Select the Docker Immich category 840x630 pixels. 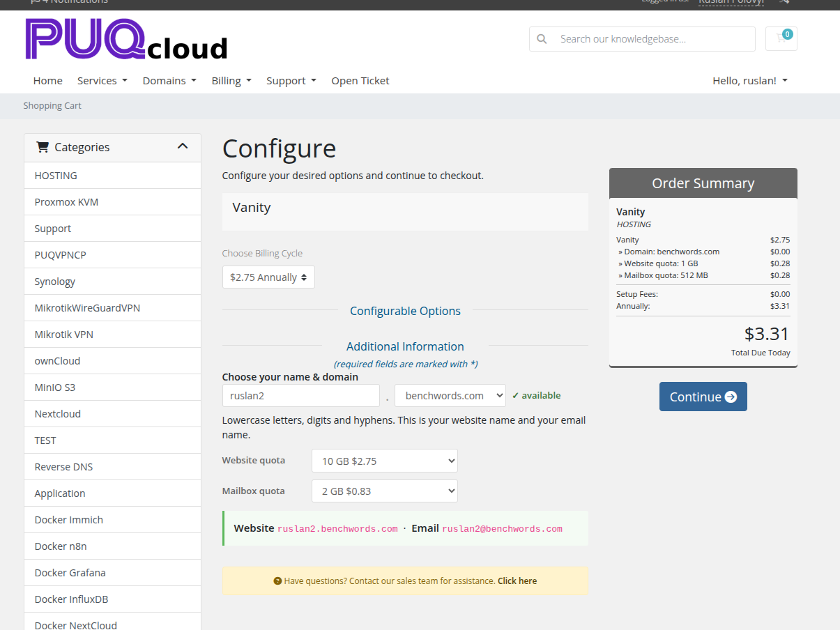pos(112,520)
